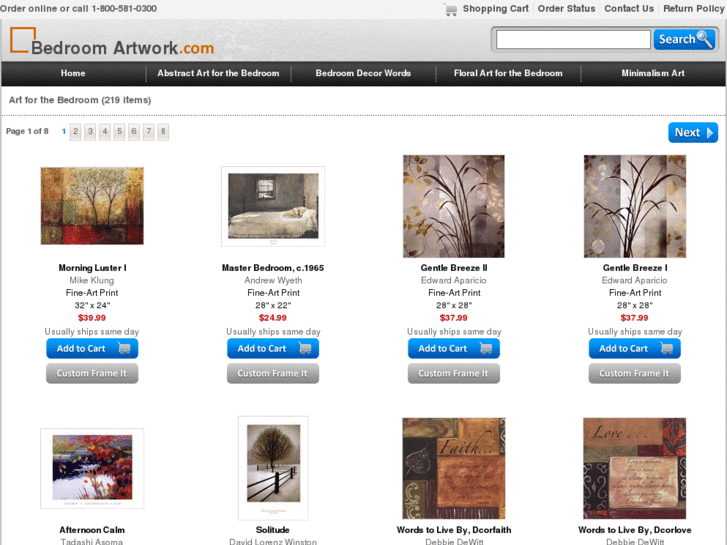Jump to page 8 of results
727x545 pixels.
click(x=163, y=132)
